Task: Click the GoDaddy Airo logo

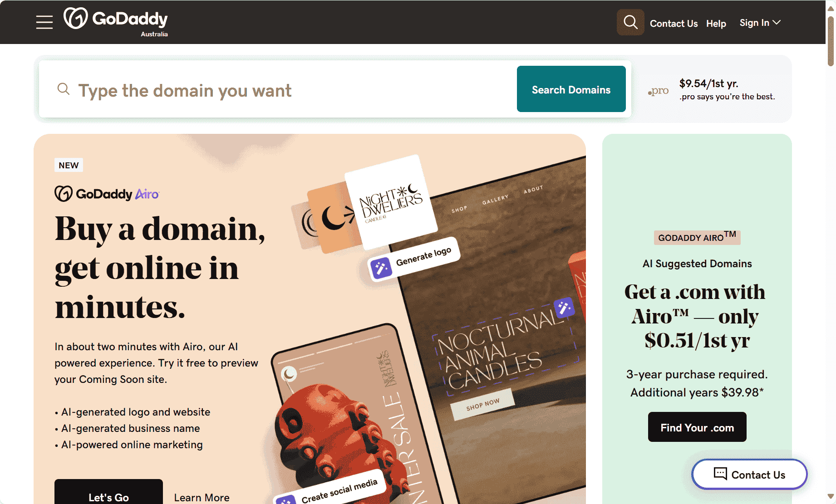Action: (x=107, y=194)
